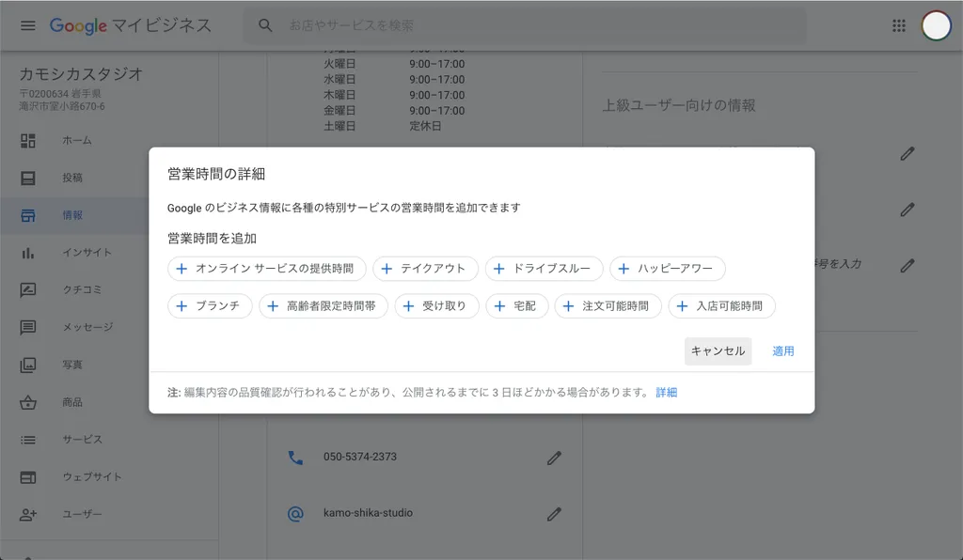Add 注文可能時間 hours chip
This screenshot has height=560, width=963.
(608, 306)
